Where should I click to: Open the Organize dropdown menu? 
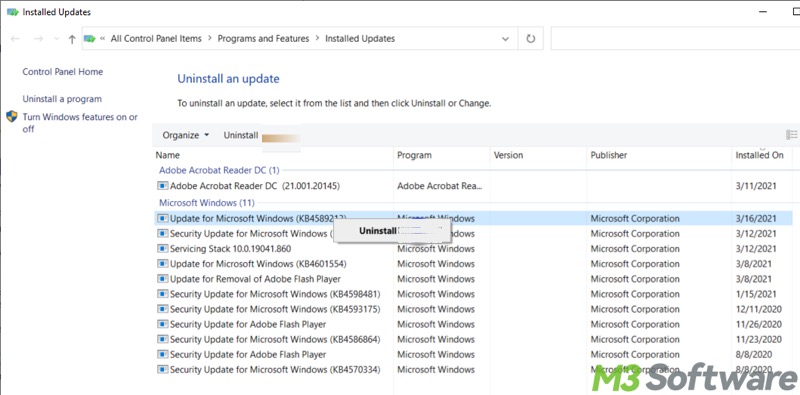(186, 135)
